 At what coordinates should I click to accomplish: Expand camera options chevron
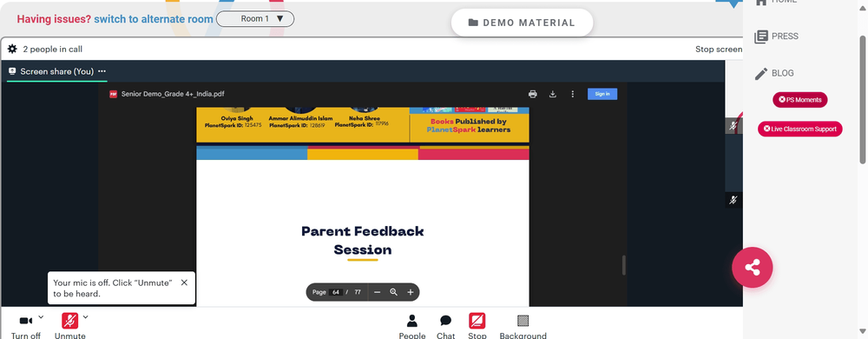(x=41, y=317)
